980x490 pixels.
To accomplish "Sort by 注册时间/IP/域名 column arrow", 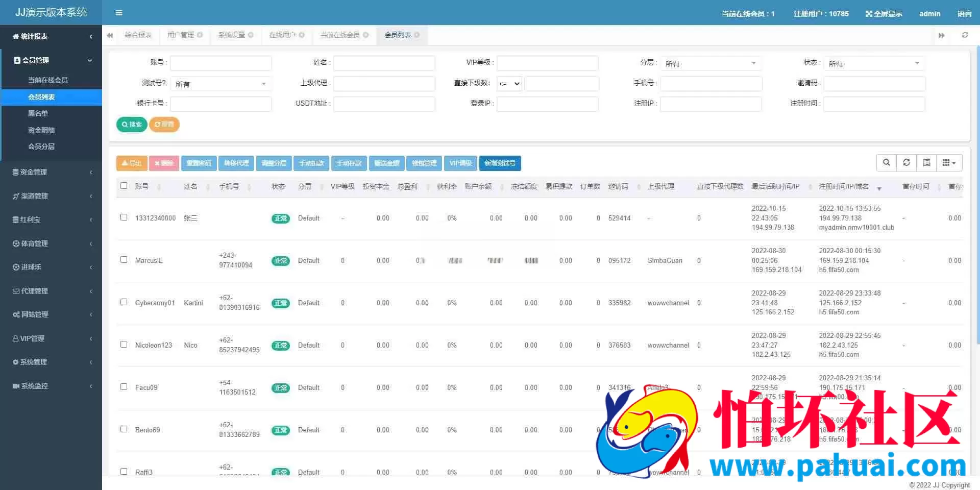I will pyautogui.click(x=879, y=188).
